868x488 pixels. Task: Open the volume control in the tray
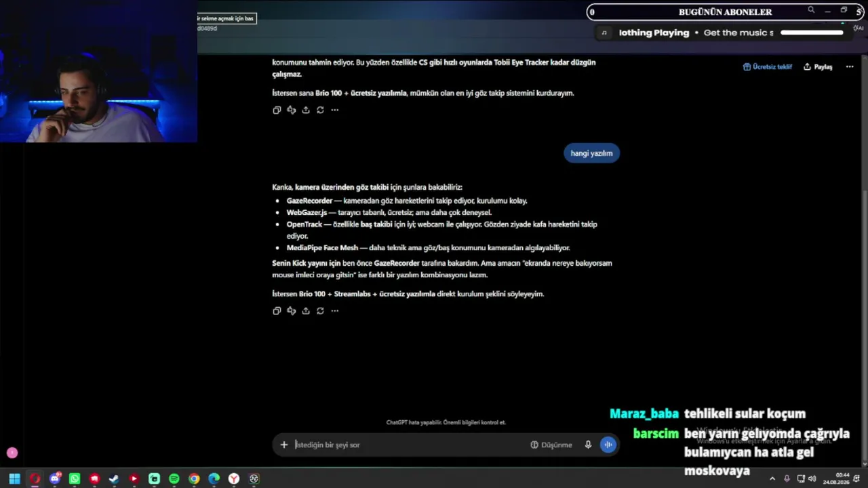pyautogui.click(x=812, y=479)
